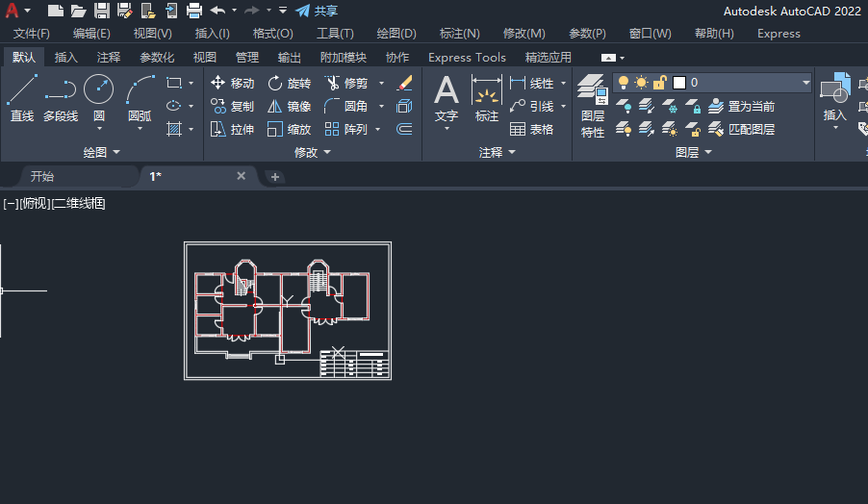Click the Undo arrow icon
Image resolution: width=868 pixels, height=504 pixels.
pyautogui.click(x=218, y=11)
